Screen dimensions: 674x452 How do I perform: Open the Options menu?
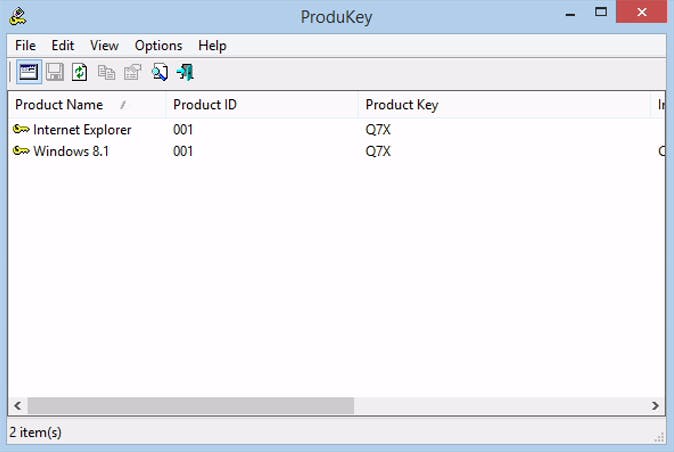point(159,46)
